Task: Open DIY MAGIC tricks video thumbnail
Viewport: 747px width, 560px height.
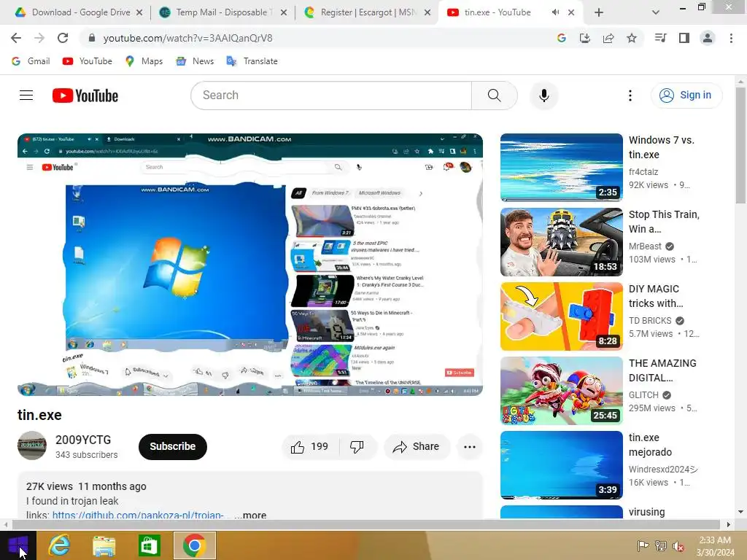Action: 561,316
